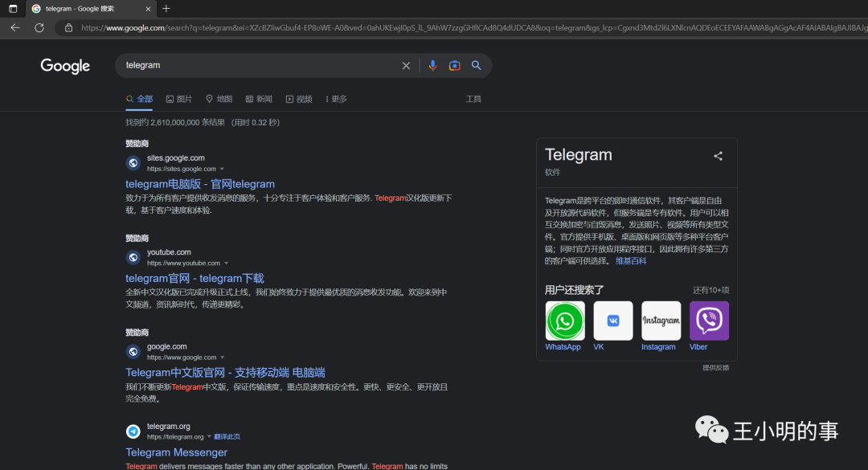Expand dropdown next to https://www.youtube.com
This screenshot has width=868, height=470.
[226, 264]
